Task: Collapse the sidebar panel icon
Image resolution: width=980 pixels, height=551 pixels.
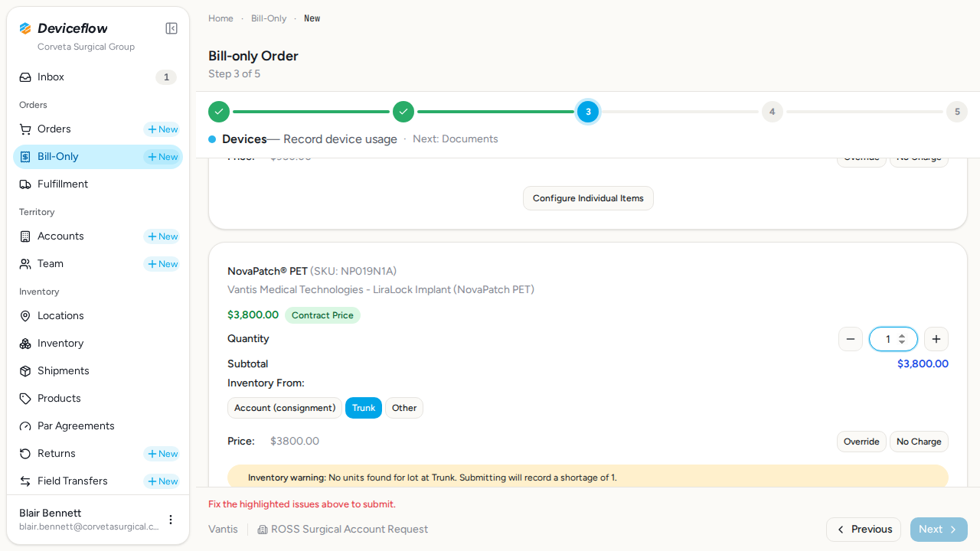Action: click(x=171, y=28)
